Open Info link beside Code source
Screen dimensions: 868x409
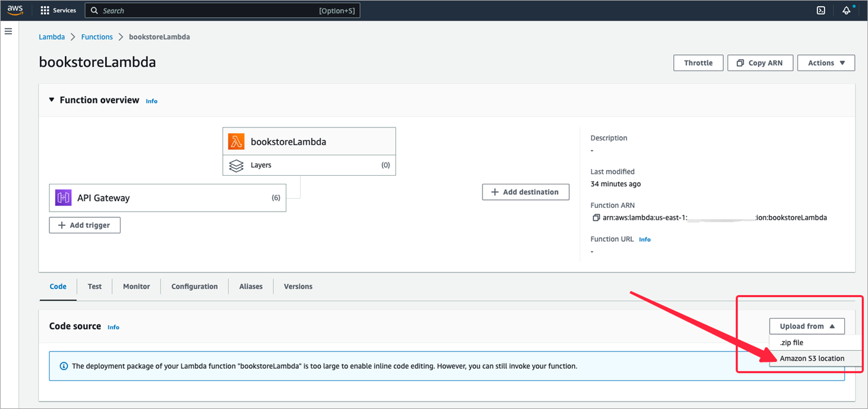113,327
